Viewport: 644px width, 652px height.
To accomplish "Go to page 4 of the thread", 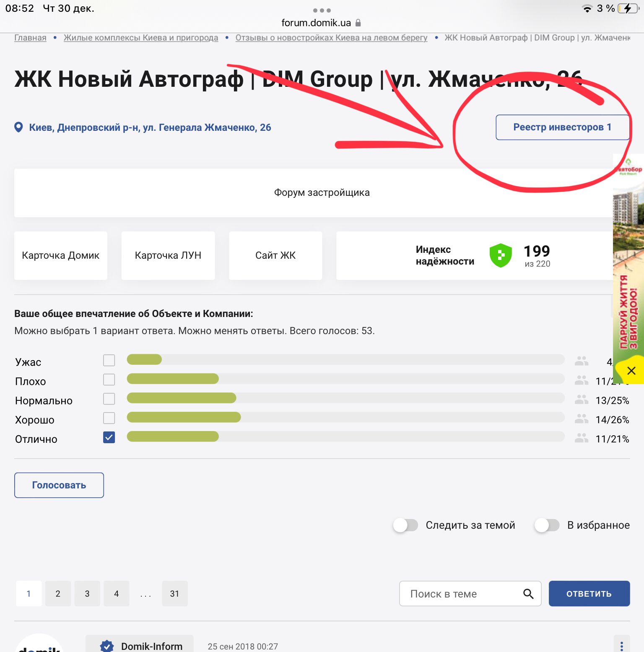I will (117, 593).
